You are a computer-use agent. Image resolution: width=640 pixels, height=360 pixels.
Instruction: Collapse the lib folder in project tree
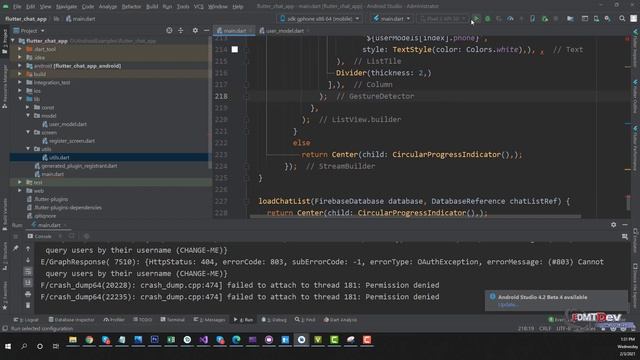(20, 99)
